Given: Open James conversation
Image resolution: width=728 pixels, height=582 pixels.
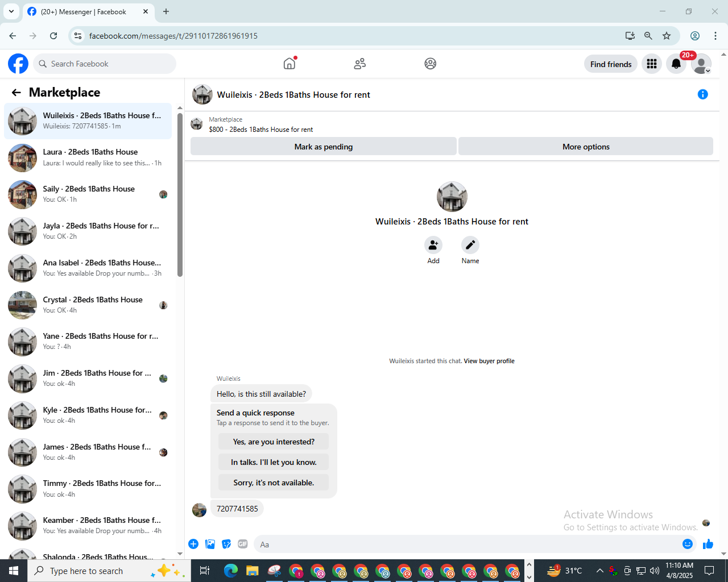Looking at the screenshot, I should pos(88,452).
